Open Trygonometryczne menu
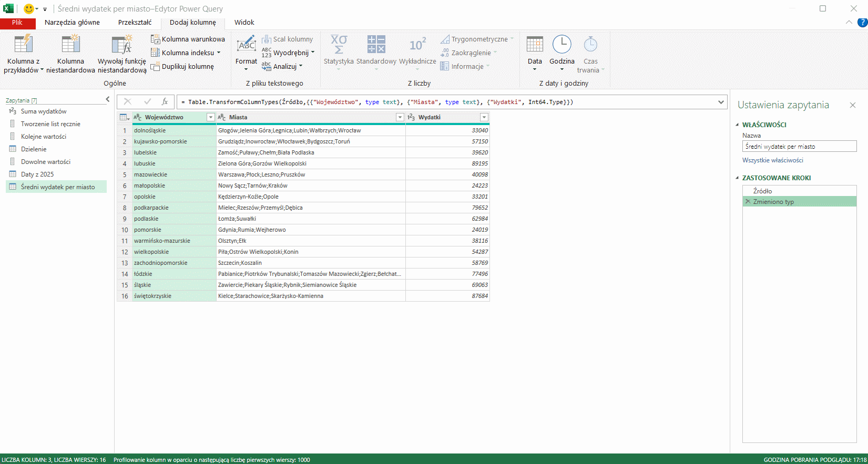 point(477,39)
